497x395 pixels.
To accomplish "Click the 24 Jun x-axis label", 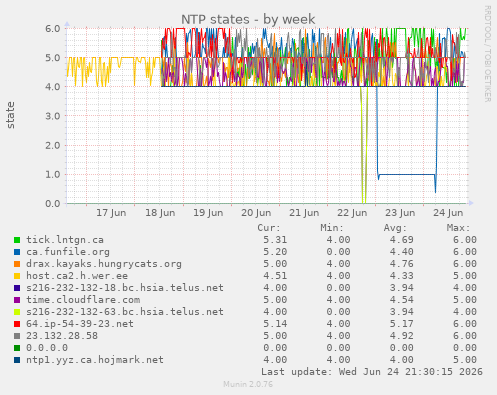I will 448,213.
